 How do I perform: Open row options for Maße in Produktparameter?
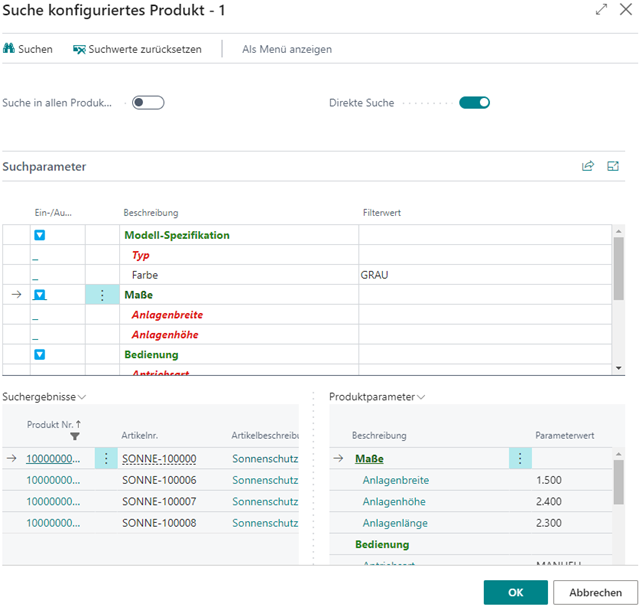click(x=519, y=459)
